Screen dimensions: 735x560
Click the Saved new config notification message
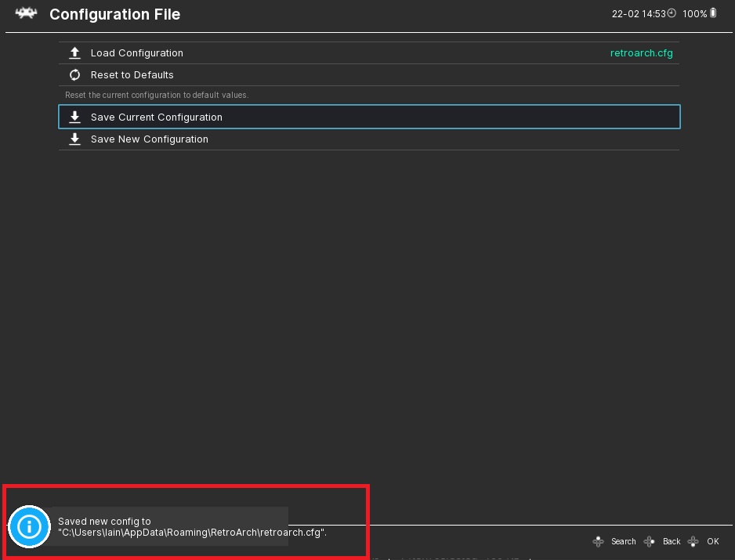click(x=192, y=527)
